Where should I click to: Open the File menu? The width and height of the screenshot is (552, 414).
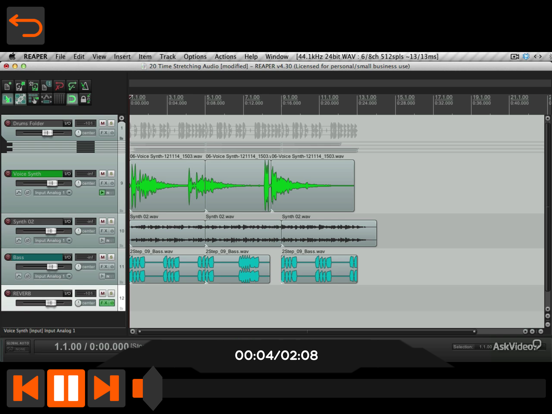60,56
